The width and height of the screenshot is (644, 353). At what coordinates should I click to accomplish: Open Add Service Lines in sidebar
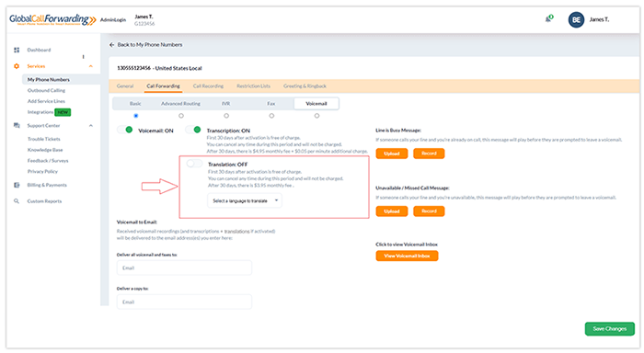click(46, 101)
